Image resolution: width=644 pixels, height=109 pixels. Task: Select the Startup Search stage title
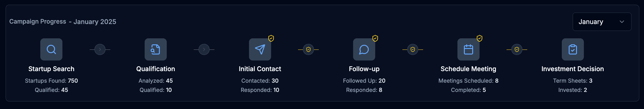coord(51,69)
